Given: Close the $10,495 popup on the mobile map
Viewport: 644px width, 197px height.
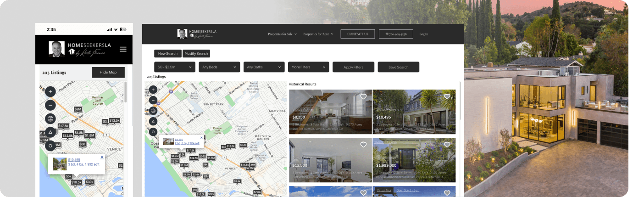Looking at the screenshot, I should 102,157.
